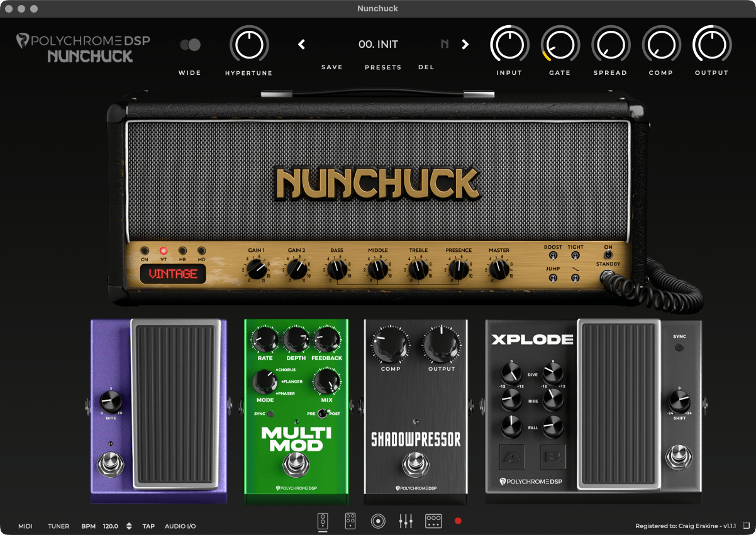
Task: Click the MASTER knob on the amp
Action: click(499, 270)
